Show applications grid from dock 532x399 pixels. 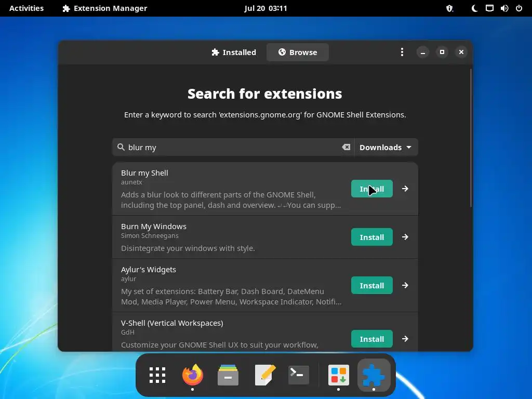[157, 375]
